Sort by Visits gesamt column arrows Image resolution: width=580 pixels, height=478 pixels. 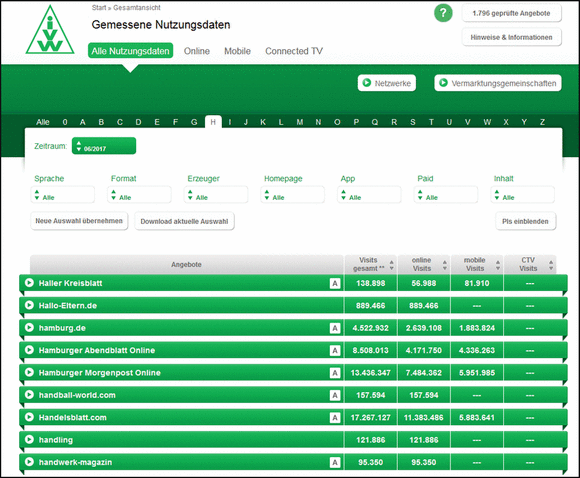391,265
